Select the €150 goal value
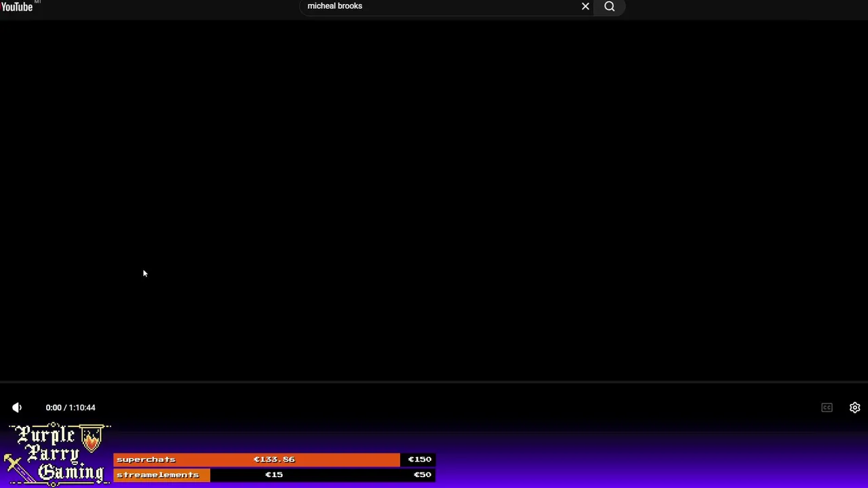The image size is (868, 488). (x=419, y=460)
